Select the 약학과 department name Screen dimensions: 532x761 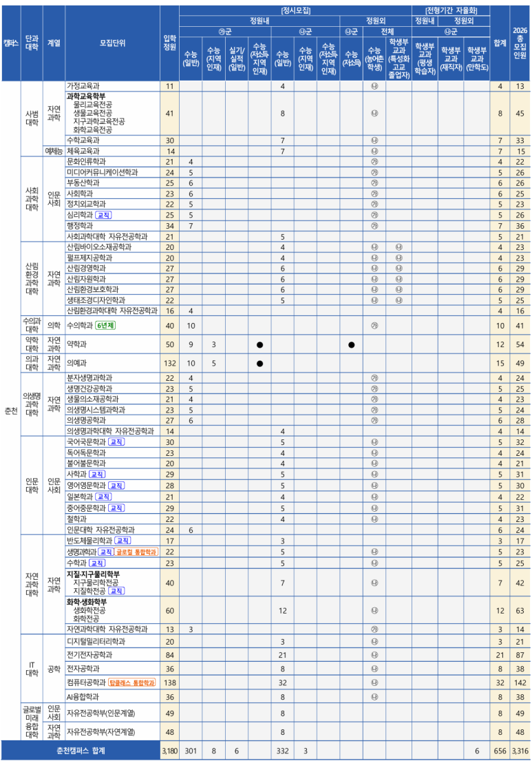76,344
